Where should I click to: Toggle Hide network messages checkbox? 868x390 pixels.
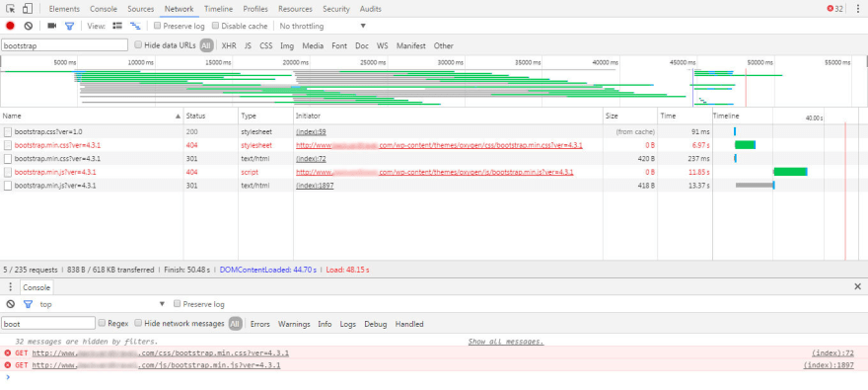[138, 323]
